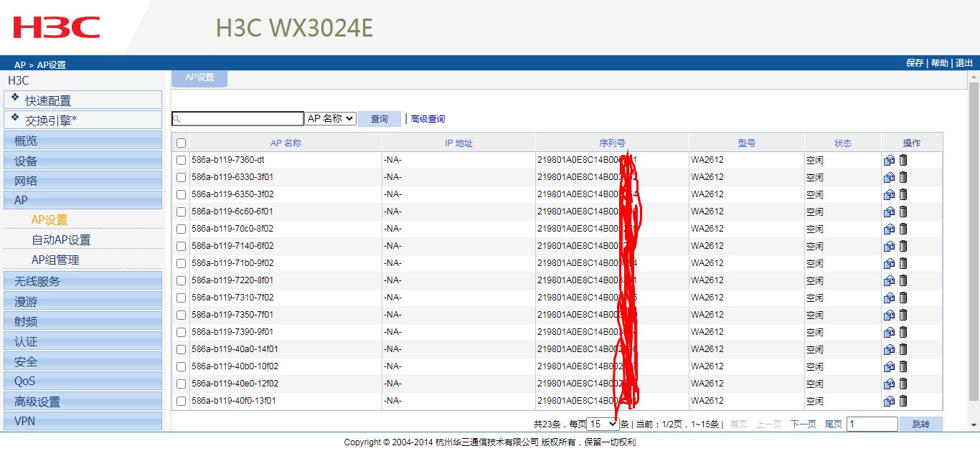
Task: Delete AP 586a-b119-70c0-8f02 with trash icon
Action: pyautogui.click(x=903, y=229)
